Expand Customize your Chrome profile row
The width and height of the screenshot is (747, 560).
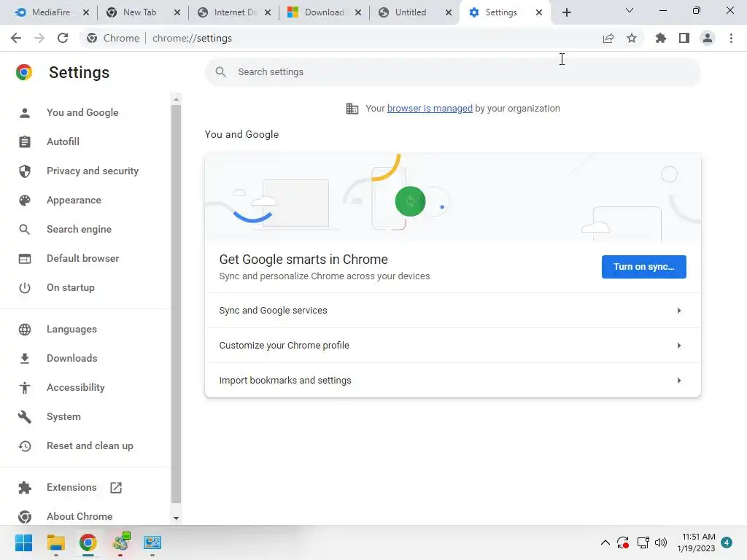coord(452,345)
